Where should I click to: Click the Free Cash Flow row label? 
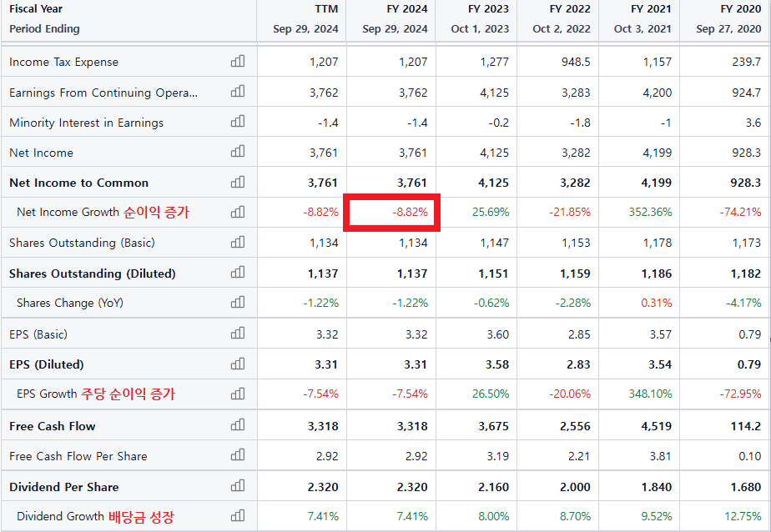pyautogui.click(x=52, y=426)
